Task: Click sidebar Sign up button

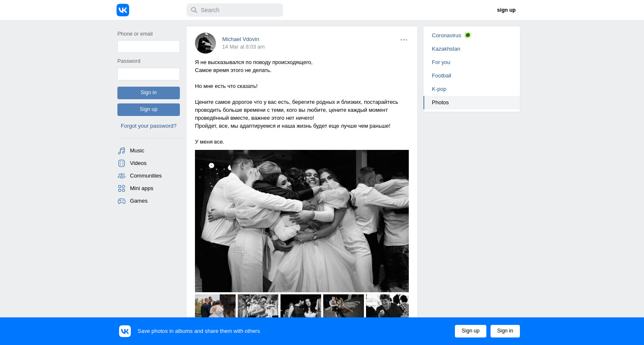Action: click(148, 110)
